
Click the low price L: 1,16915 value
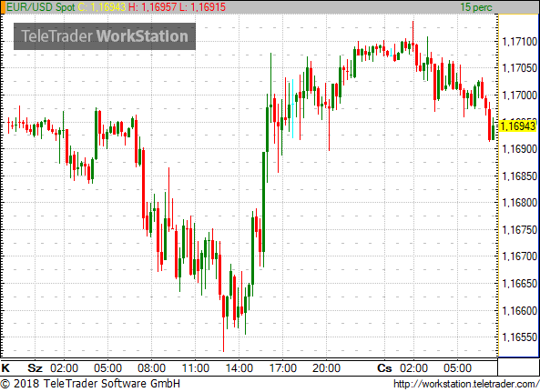pyautogui.click(x=203, y=7)
